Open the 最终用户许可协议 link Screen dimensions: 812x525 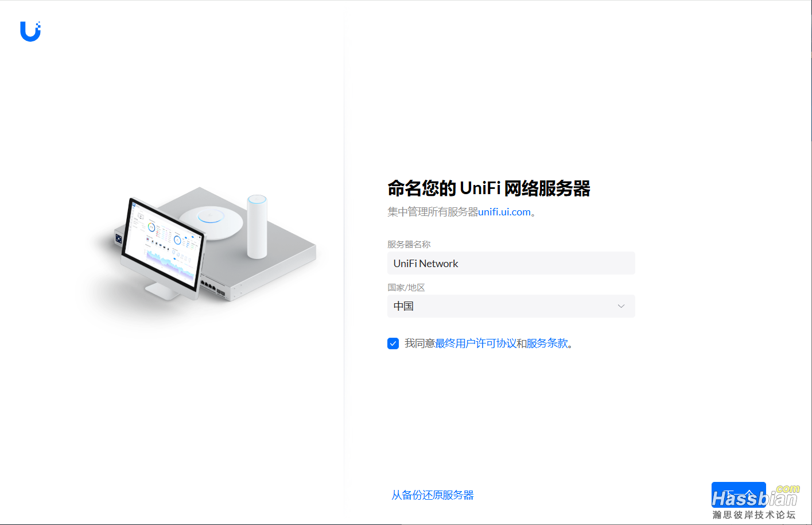pos(476,343)
